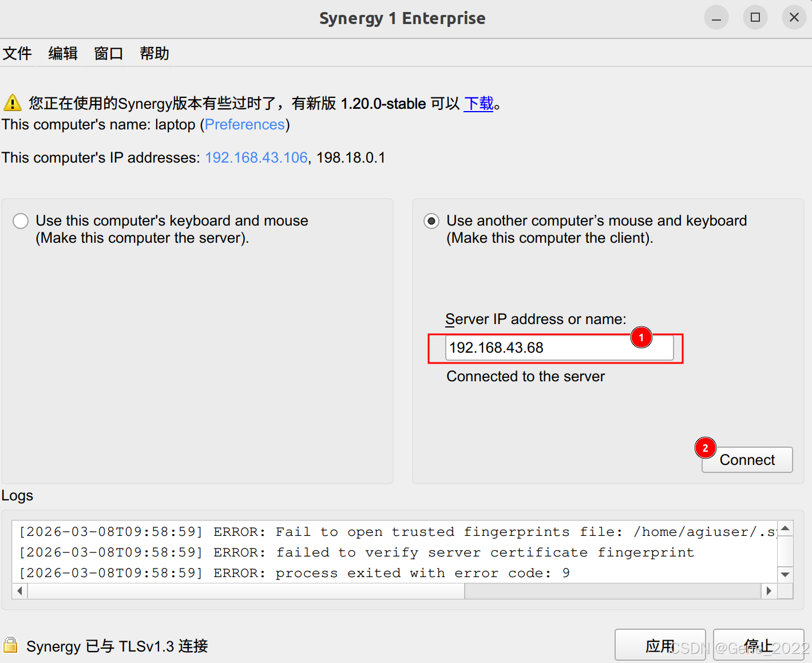Click the 192.168.43.106 IP address link

click(x=256, y=157)
